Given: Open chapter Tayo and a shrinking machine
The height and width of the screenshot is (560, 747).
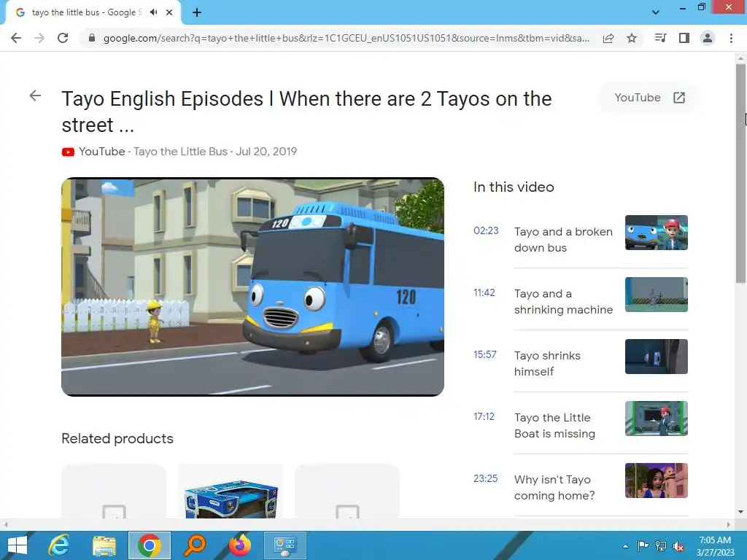Looking at the screenshot, I should click(564, 301).
